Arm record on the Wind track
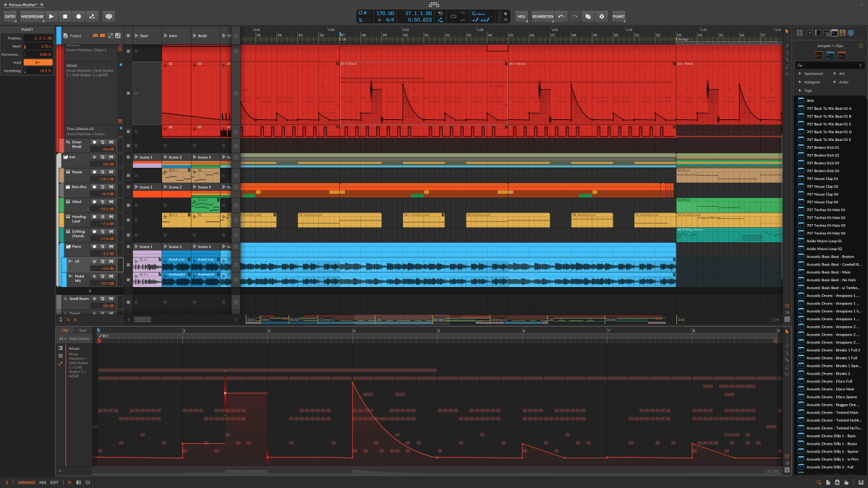This screenshot has width=868, height=488. (95, 202)
